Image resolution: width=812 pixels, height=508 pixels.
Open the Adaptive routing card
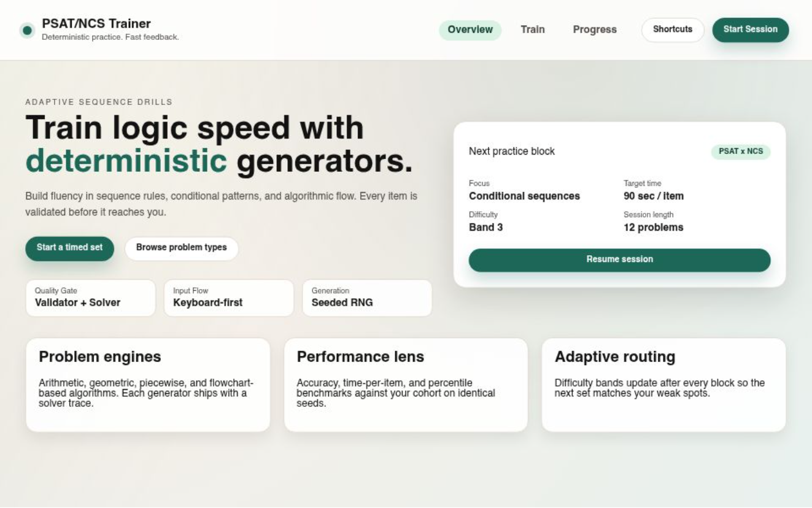point(663,385)
